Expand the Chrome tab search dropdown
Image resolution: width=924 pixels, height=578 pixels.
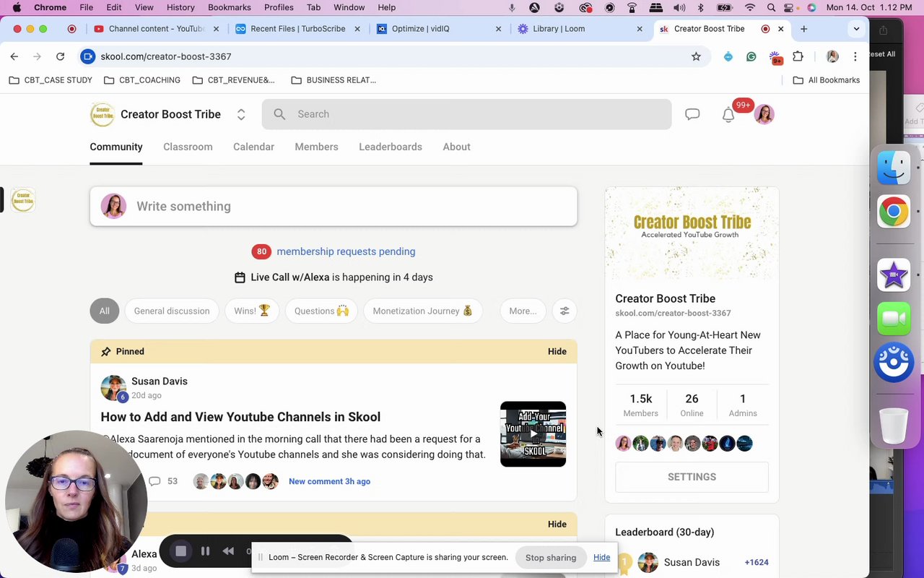[856, 29]
